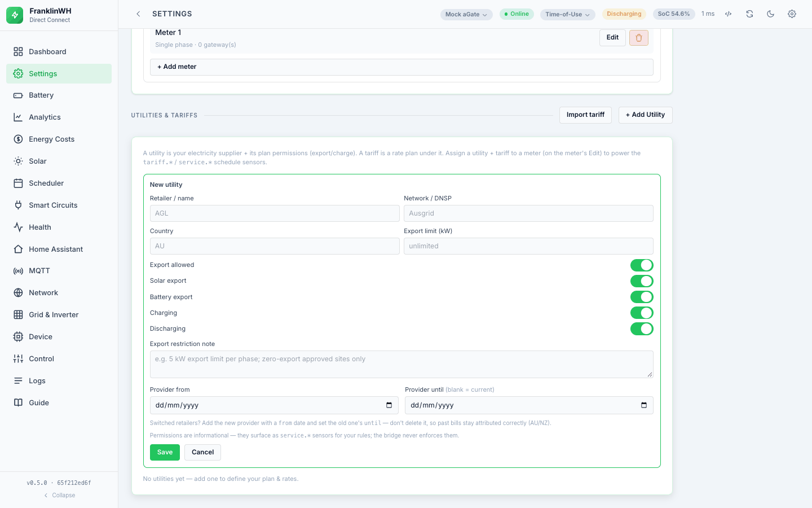The width and height of the screenshot is (812, 508).
Task: Navigate to Grid & Inverter section
Action: pyautogui.click(x=59, y=315)
